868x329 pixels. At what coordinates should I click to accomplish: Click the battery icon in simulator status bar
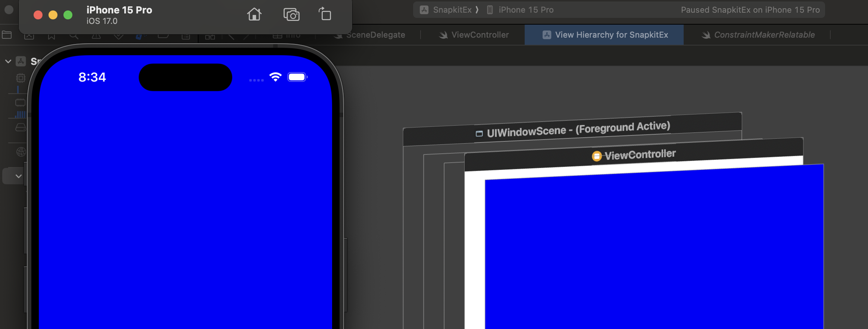coord(297,77)
